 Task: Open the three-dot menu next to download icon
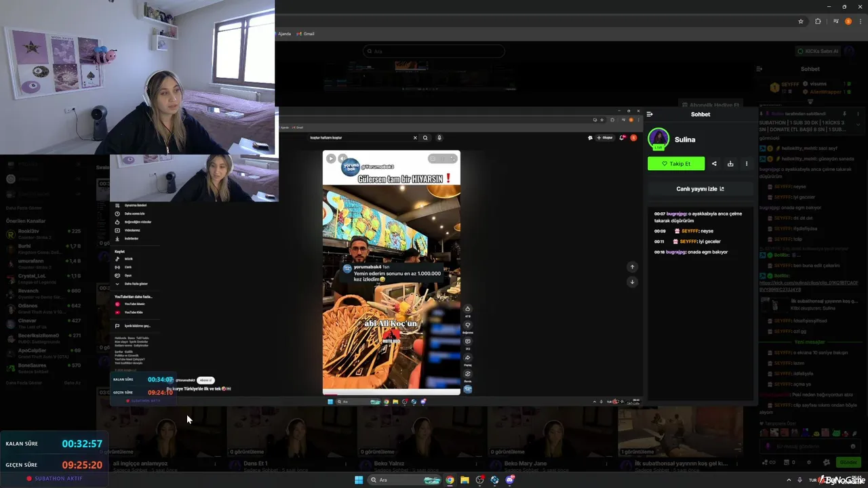tap(747, 163)
